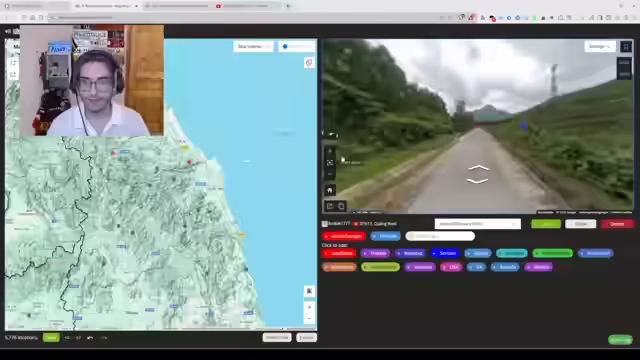Image resolution: width=640 pixels, height=360 pixels.
Task: Return to the start location with the home icon
Action: point(330,190)
